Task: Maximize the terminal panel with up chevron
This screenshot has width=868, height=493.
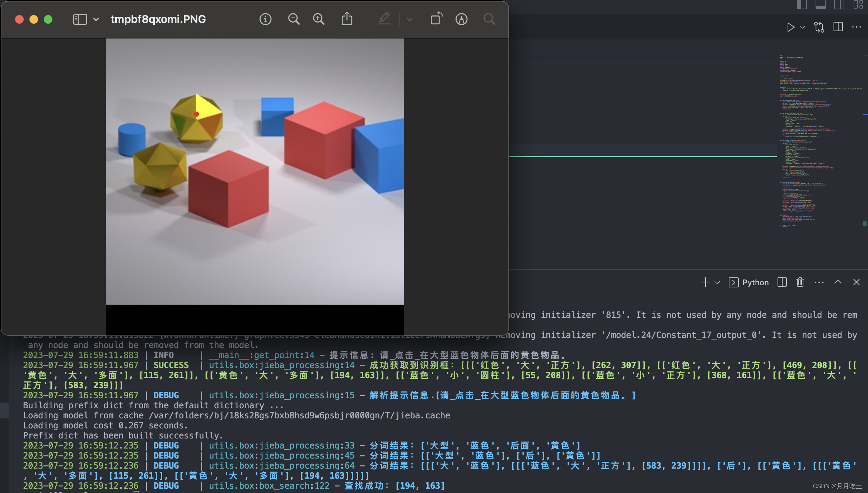Action: (838, 282)
